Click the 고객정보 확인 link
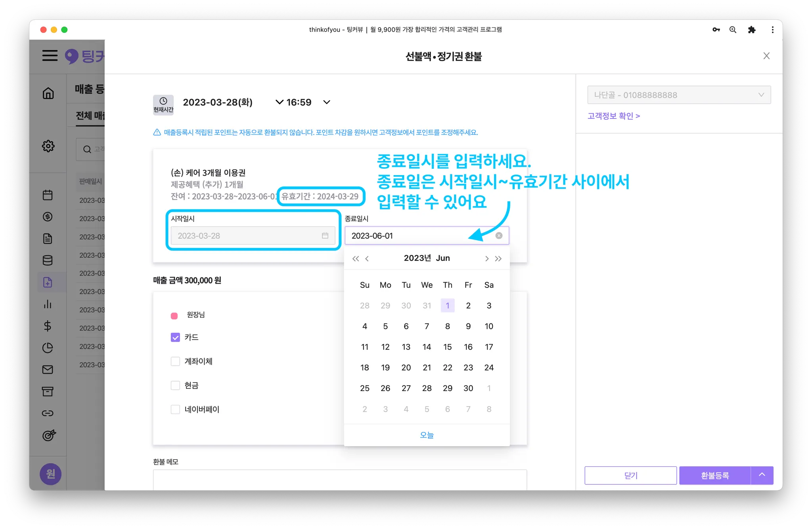 [613, 116]
